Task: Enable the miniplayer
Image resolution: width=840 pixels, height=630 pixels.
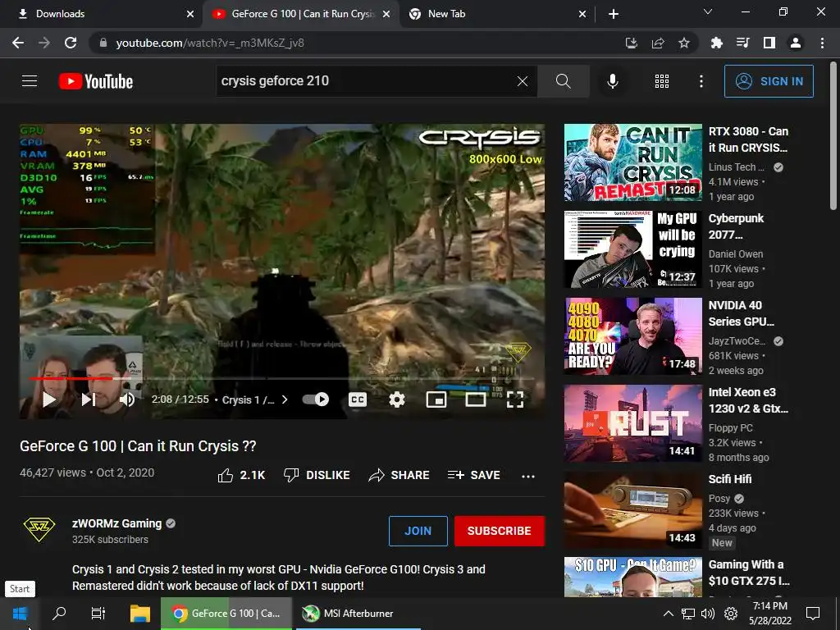Action: click(x=436, y=399)
